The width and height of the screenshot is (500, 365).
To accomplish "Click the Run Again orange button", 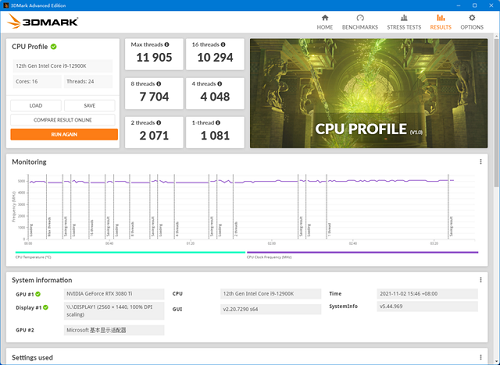I will [64, 134].
